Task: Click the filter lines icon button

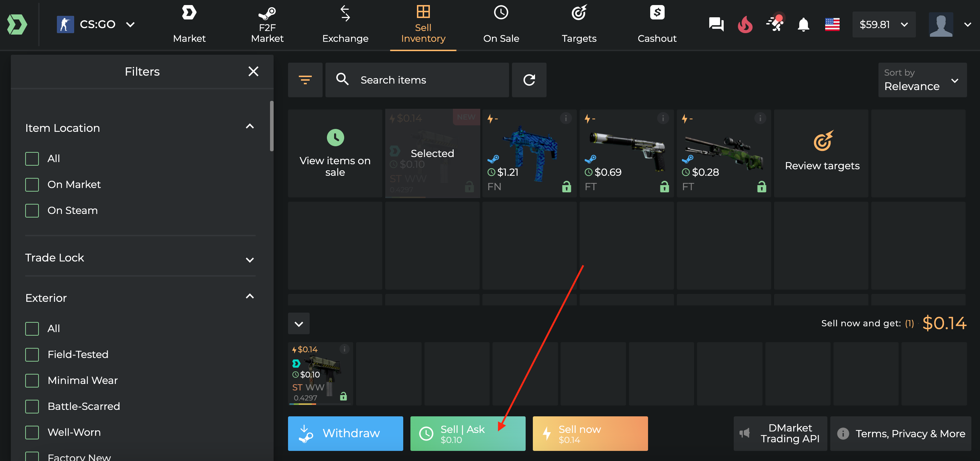Action: pos(305,80)
